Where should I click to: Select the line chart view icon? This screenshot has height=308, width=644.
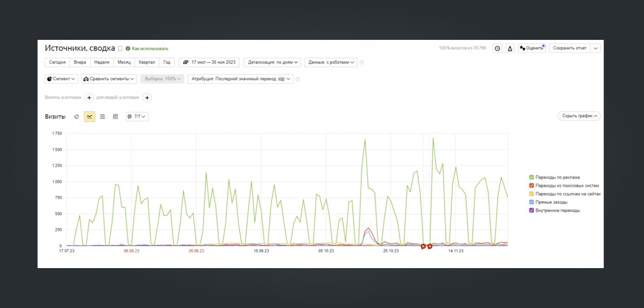click(89, 116)
